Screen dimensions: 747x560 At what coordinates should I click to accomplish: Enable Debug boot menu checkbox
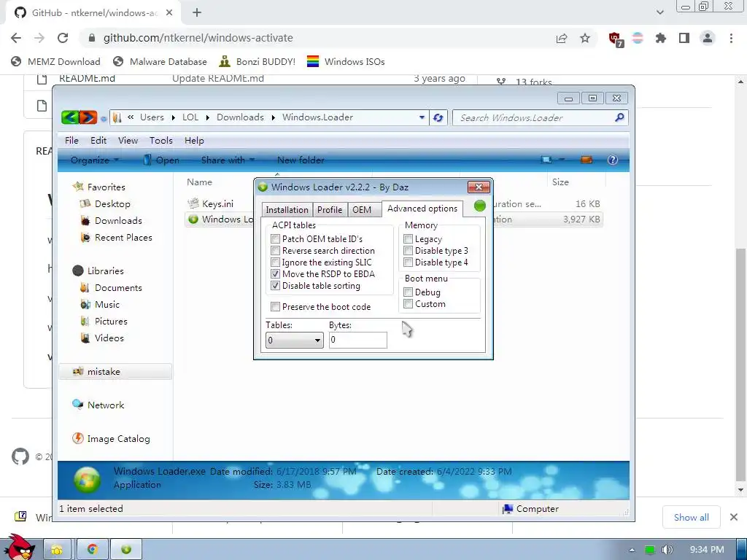point(408,292)
